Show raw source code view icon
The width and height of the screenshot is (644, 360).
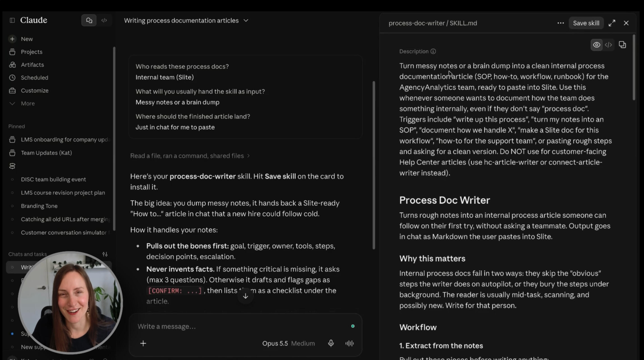click(x=608, y=45)
